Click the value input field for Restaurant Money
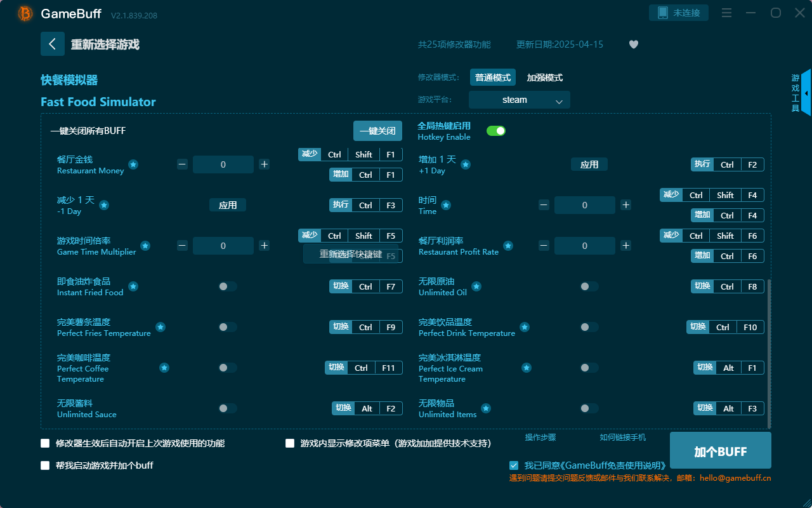Screen dimensions: 812x508 click(223, 164)
